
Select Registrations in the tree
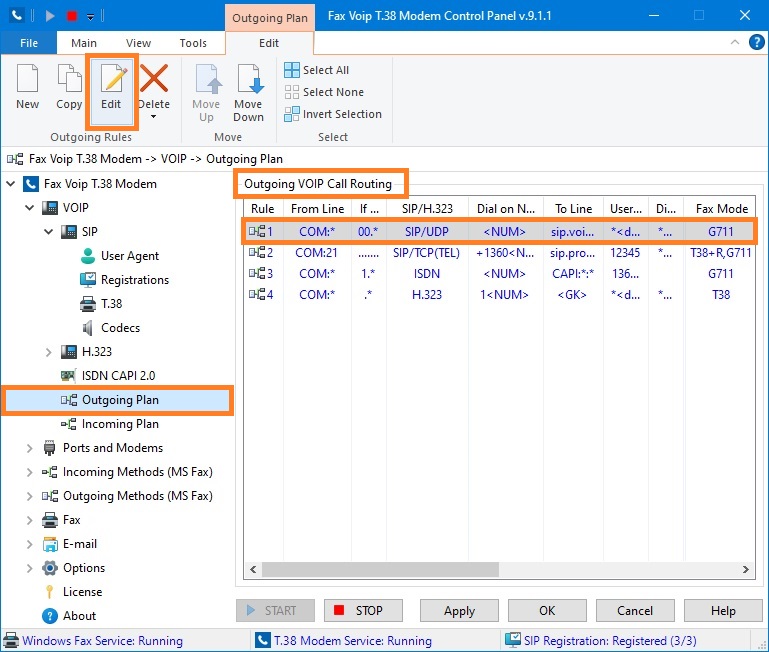pos(135,280)
